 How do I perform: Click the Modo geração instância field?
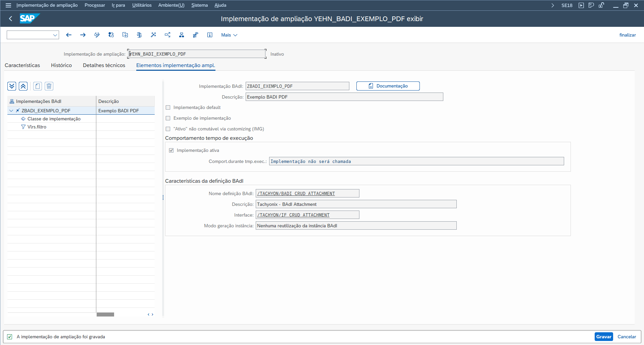[356, 226]
